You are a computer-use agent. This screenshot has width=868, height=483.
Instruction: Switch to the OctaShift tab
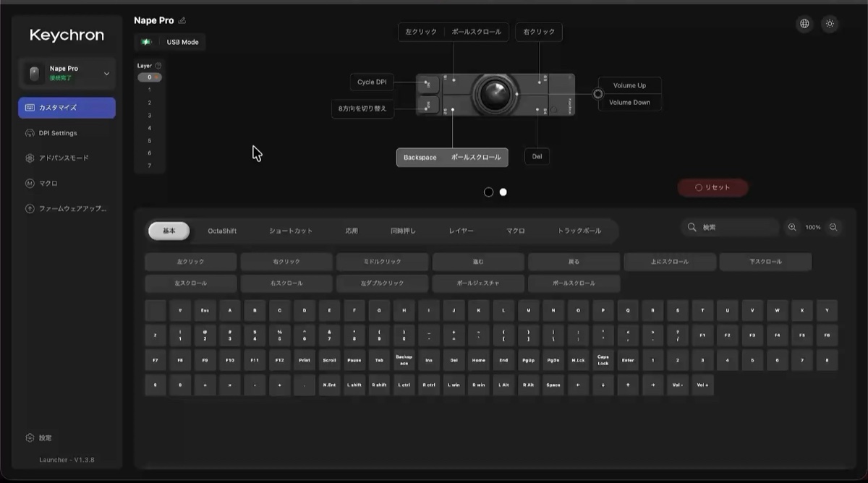222,231
